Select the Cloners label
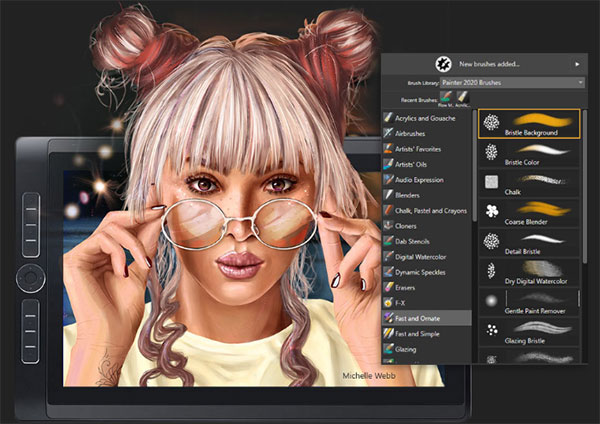Image resolution: width=600 pixels, height=424 pixels. (x=406, y=226)
